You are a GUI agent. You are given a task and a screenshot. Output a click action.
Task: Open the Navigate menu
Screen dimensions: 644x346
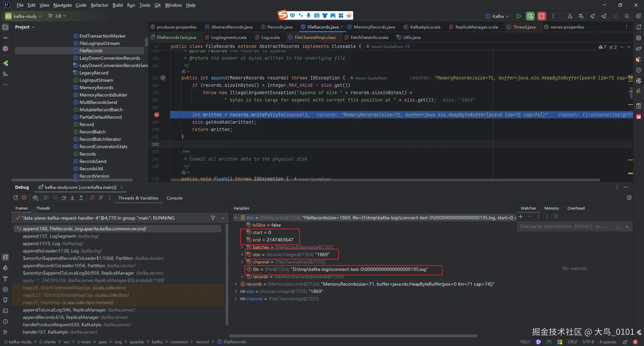pyautogui.click(x=62, y=5)
